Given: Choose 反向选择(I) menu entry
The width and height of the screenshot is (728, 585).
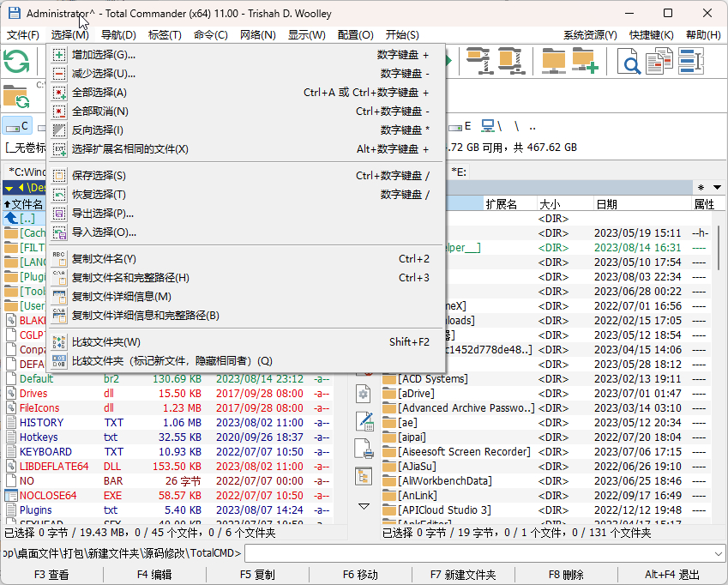Looking at the screenshot, I should click(246, 130).
